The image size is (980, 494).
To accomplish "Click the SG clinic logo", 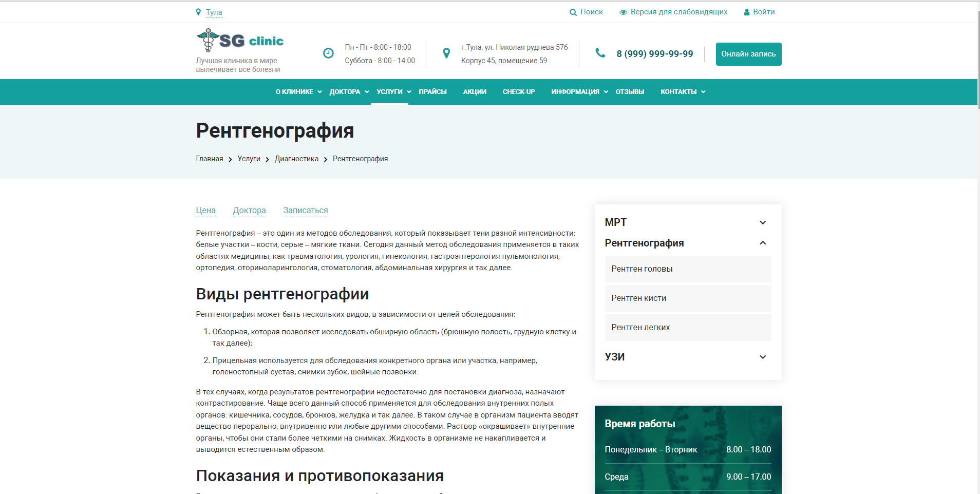I will click(240, 41).
